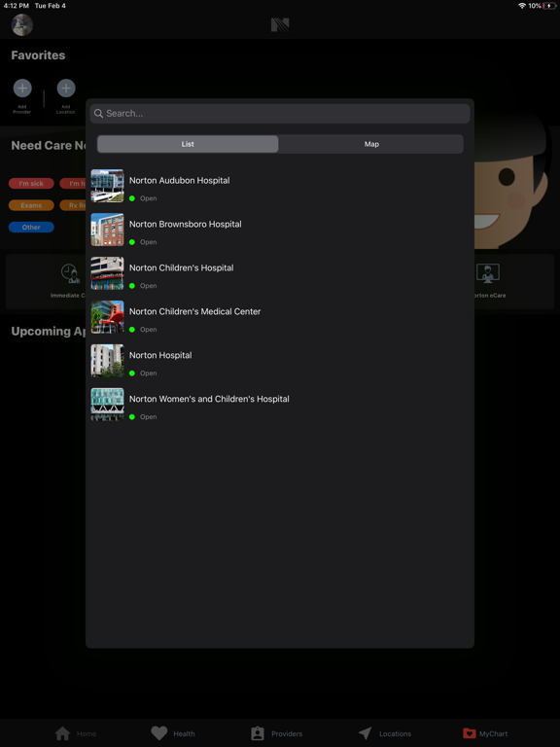560x747 pixels.
Task: Tap the Add Provider plus icon
Action: (x=22, y=89)
